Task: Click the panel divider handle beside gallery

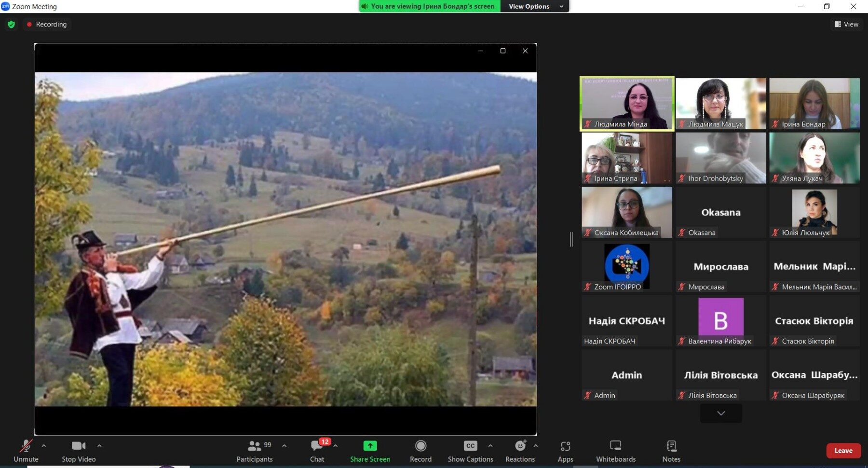Action: (x=571, y=239)
